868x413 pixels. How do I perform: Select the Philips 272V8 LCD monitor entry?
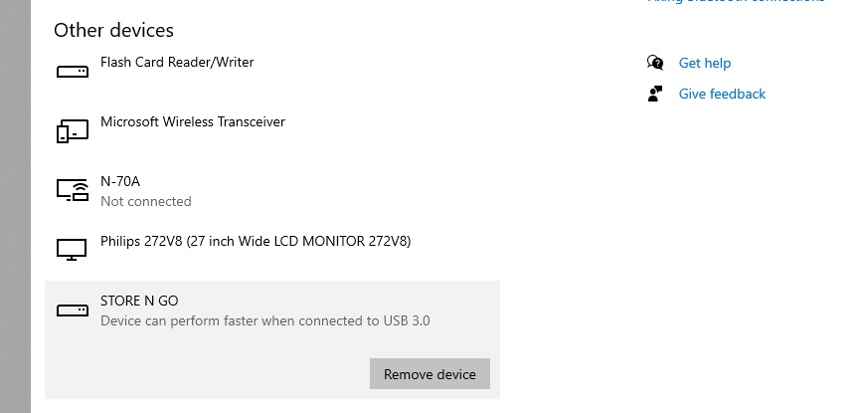click(256, 241)
